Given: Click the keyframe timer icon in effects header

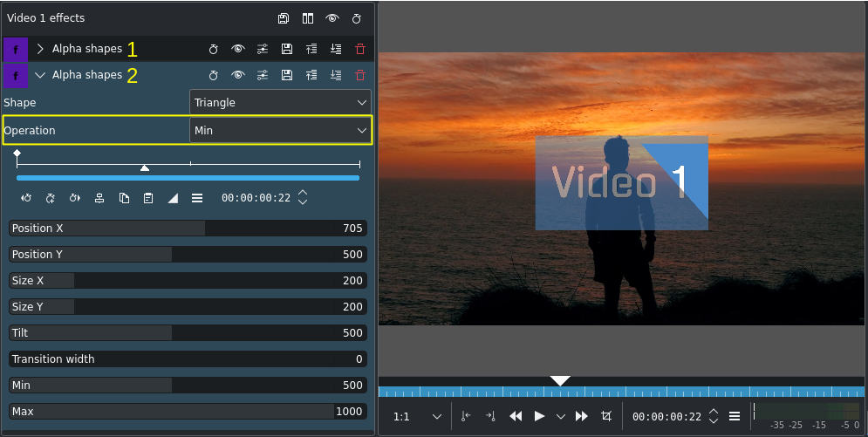Looking at the screenshot, I should pos(357,18).
